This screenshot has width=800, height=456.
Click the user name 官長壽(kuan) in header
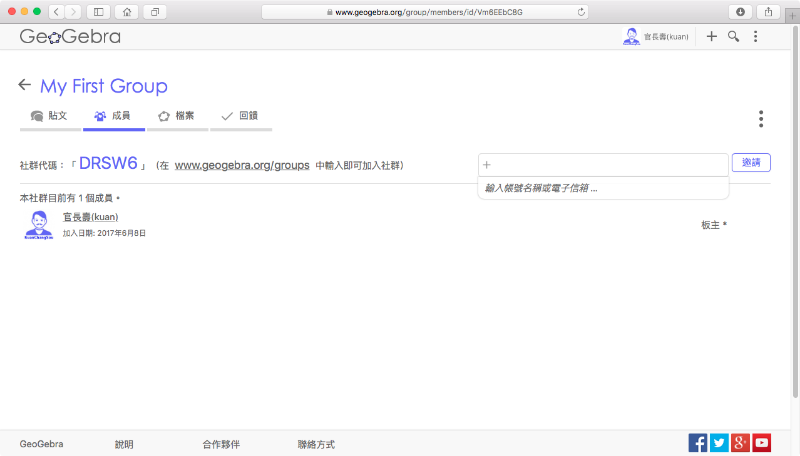(x=666, y=37)
